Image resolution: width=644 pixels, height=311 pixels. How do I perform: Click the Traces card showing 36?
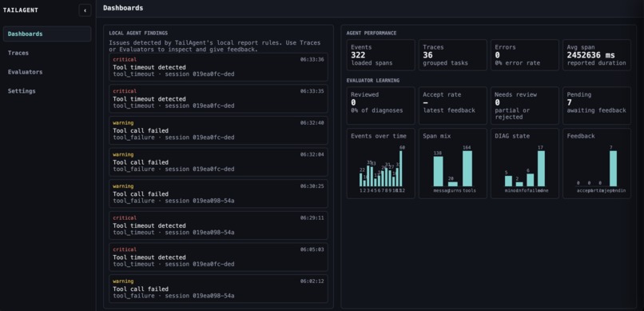[x=452, y=55]
